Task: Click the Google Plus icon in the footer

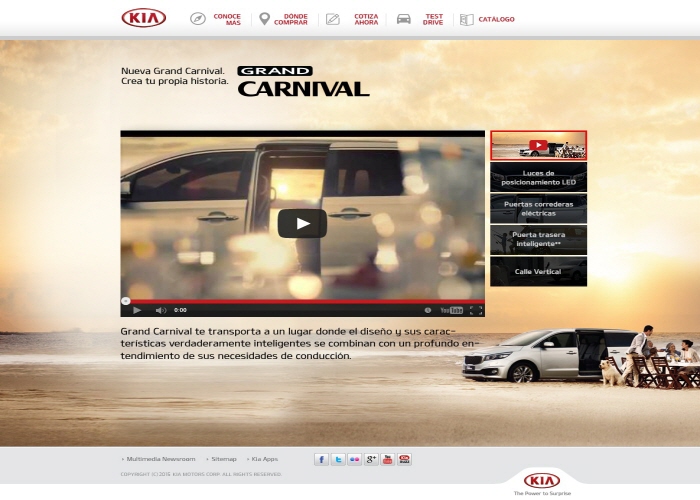Action: click(x=371, y=459)
